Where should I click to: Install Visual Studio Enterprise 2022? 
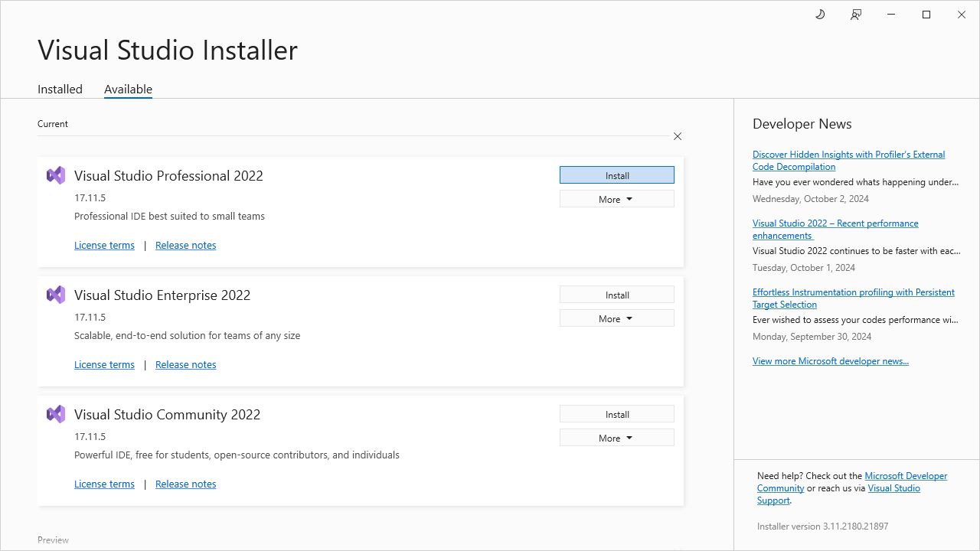(x=617, y=295)
